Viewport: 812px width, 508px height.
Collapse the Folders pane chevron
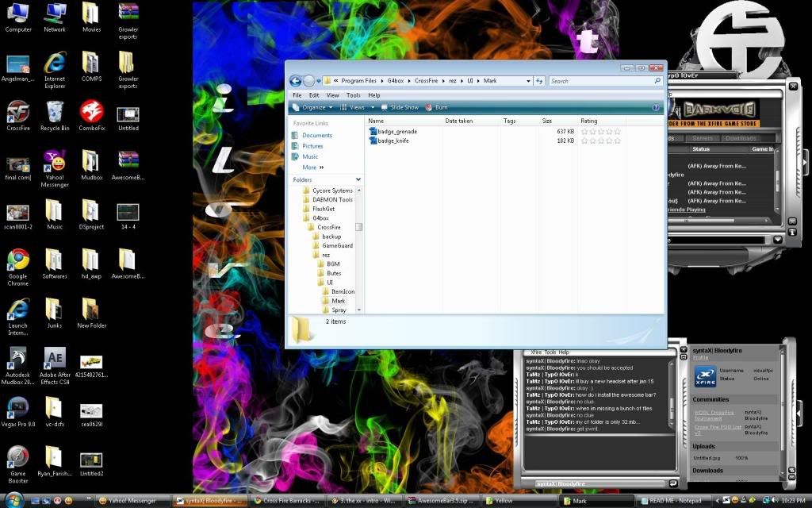click(x=358, y=180)
